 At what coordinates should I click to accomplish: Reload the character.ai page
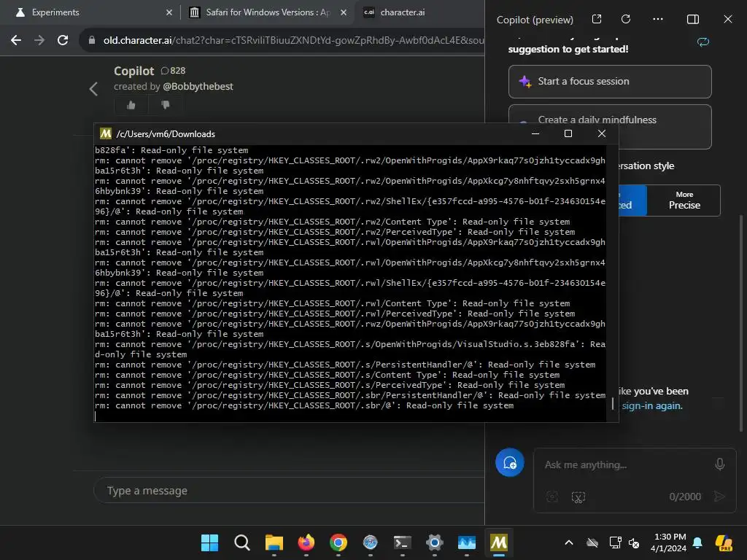(63, 41)
